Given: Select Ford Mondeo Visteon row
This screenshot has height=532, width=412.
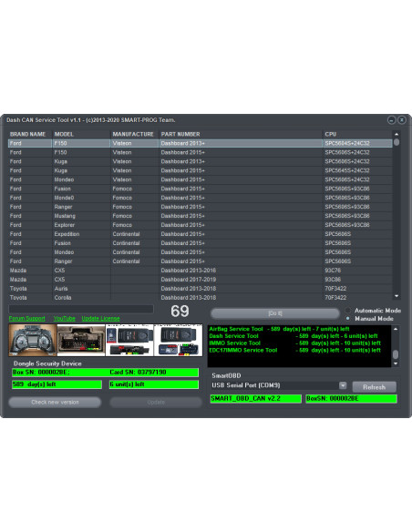Looking at the screenshot, I should coord(200,179).
